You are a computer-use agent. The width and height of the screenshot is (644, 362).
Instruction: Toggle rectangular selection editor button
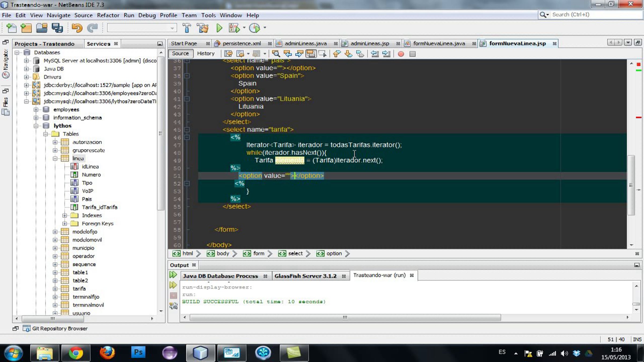point(322,54)
